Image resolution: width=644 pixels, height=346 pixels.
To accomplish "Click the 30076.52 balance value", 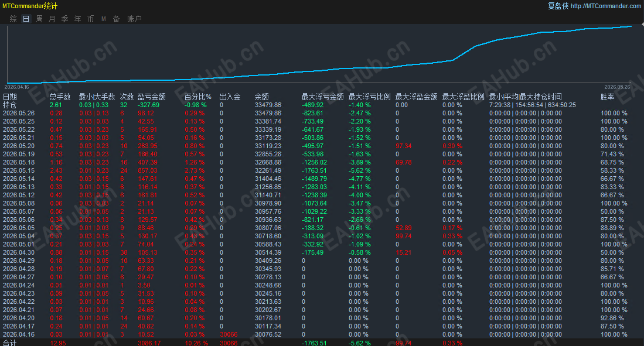I will click(268, 334).
